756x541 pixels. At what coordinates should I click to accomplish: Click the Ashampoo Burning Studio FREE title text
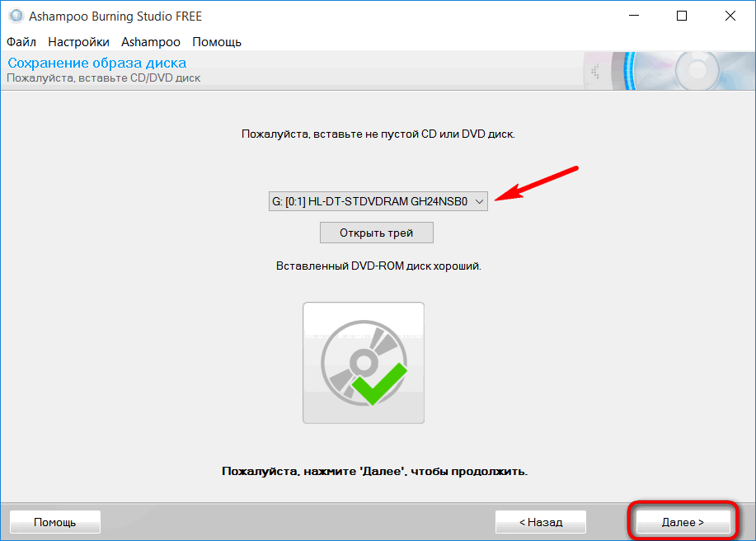115,16
